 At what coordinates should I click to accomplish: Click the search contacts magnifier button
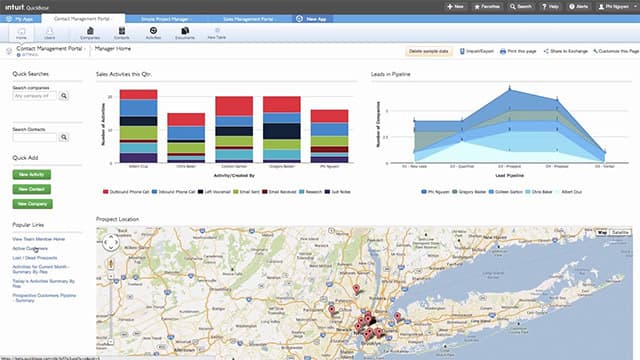coord(64,137)
